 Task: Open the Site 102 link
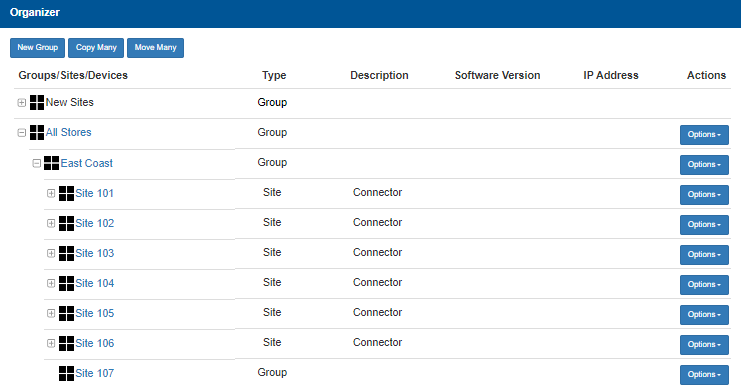(95, 223)
